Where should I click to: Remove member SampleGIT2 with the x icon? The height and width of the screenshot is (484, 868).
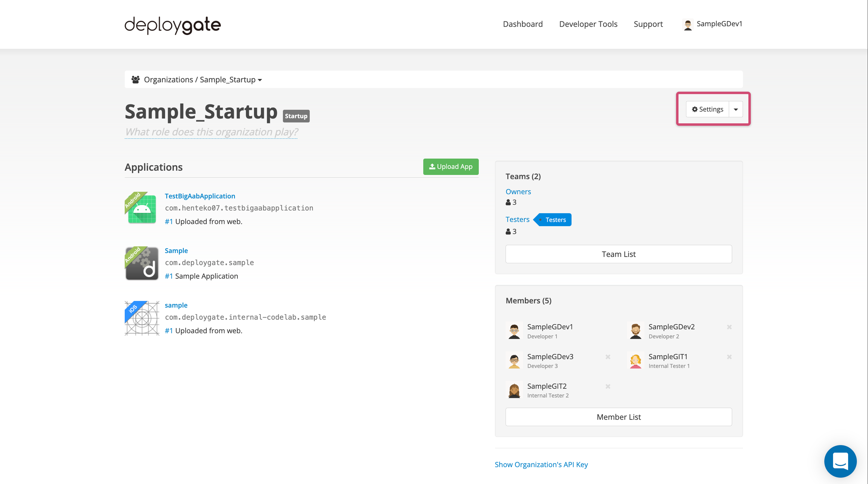pyautogui.click(x=608, y=386)
